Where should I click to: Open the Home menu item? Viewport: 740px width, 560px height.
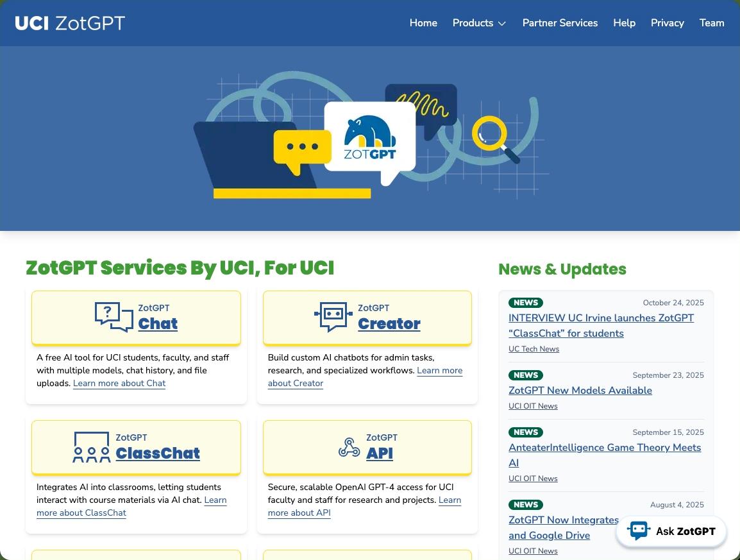423,22
